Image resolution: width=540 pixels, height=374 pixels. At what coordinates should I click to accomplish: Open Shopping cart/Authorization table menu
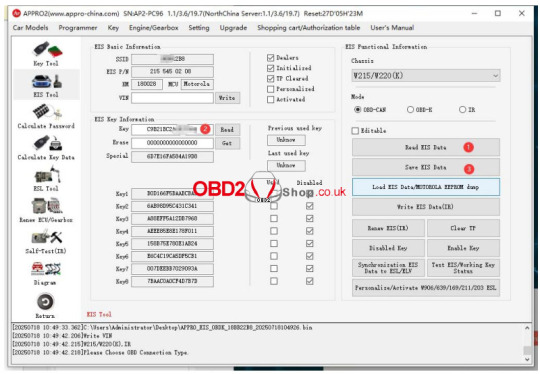(309, 28)
